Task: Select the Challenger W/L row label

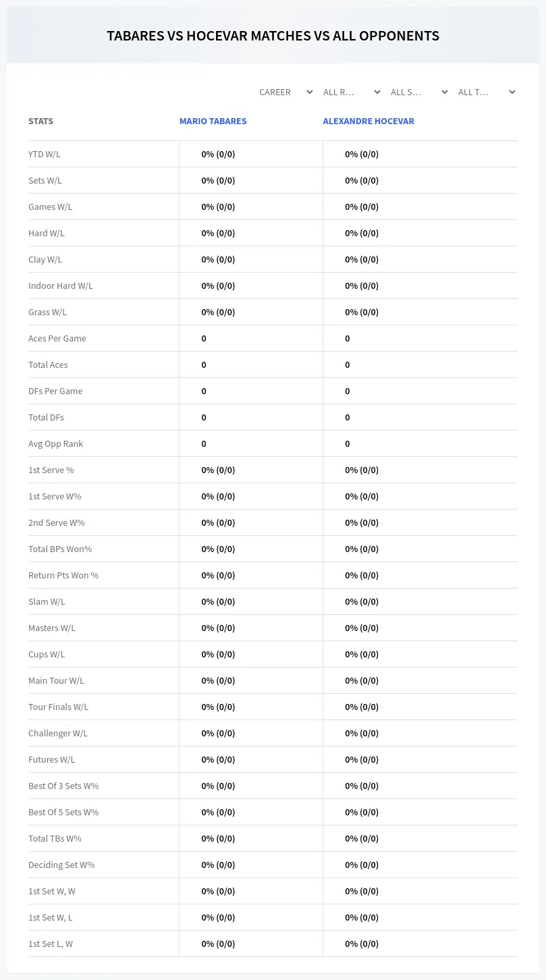Action: click(x=58, y=733)
